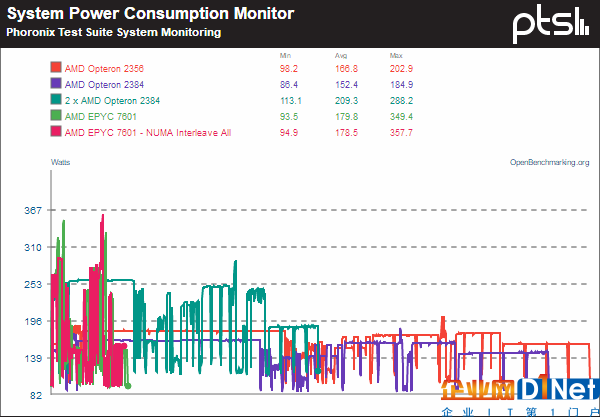This screenshot has width=600, height=417.
Task: Click the 196 y-axis tick label
Action: 33,321
